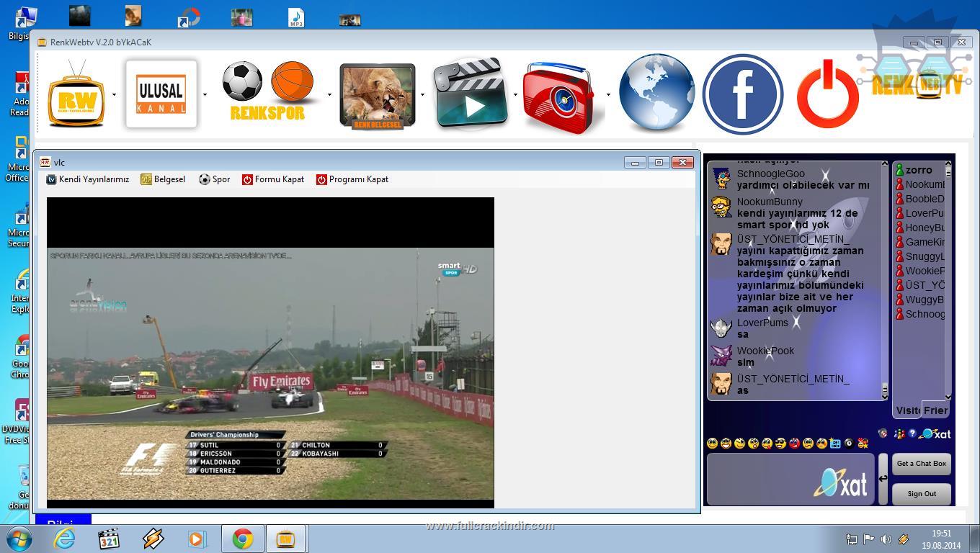Image resolution: width=980 pixels, height=553 pixels.
Task: Click the Sign Out button
Action: 922,494
